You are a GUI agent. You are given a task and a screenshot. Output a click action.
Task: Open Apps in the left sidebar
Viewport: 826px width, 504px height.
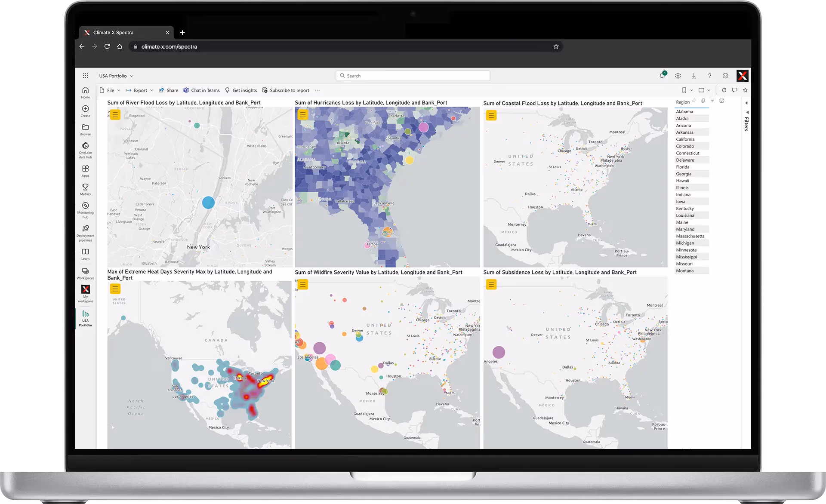[x=85, y=171]
